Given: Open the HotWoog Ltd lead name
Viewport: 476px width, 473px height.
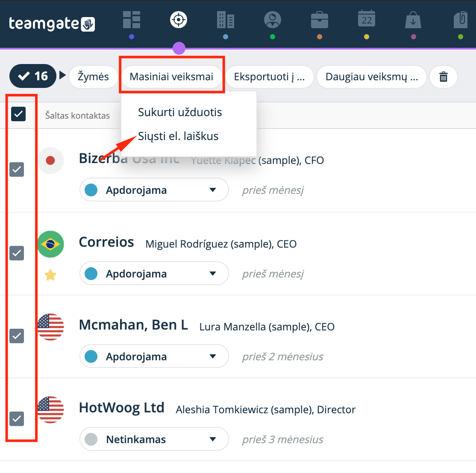Looking at the screenshot, I should click(x=121, y=408).
